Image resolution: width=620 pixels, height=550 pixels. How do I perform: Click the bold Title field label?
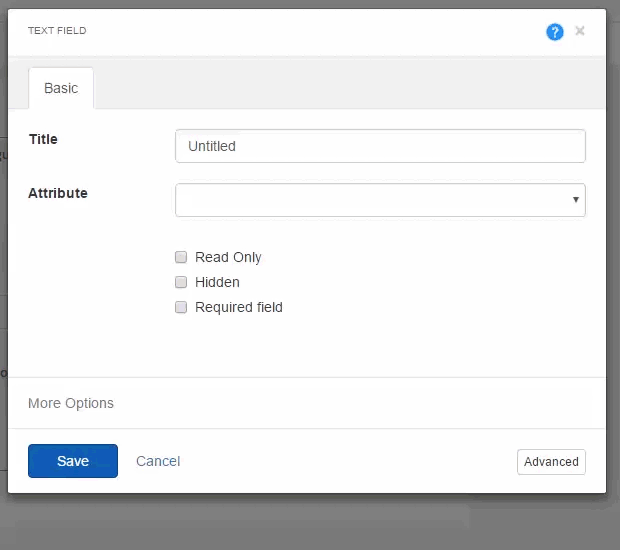(43, 139)
